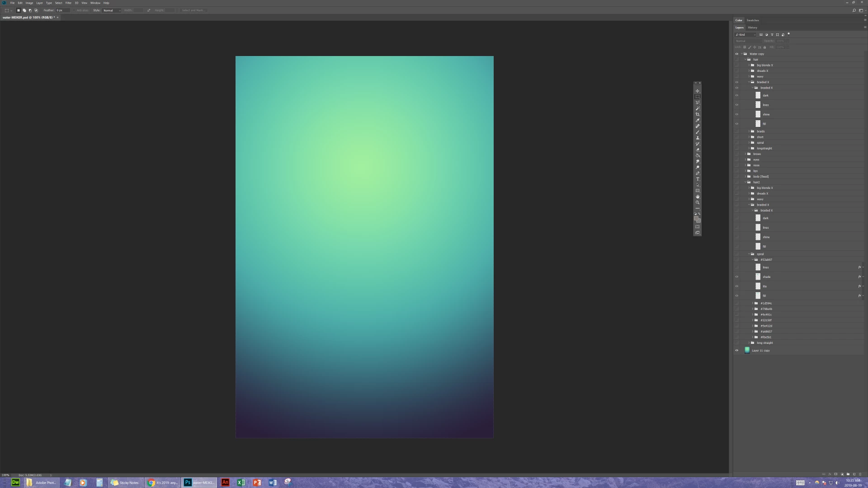The image size is (868, 488).
Task: Open the Kind filter dropdown
Action: (x=746, y=35)
